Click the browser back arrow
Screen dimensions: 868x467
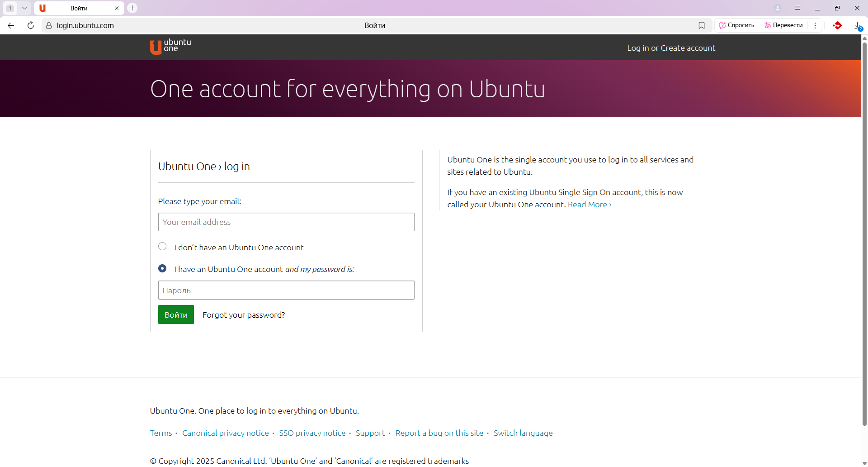(x=11, y=25)
